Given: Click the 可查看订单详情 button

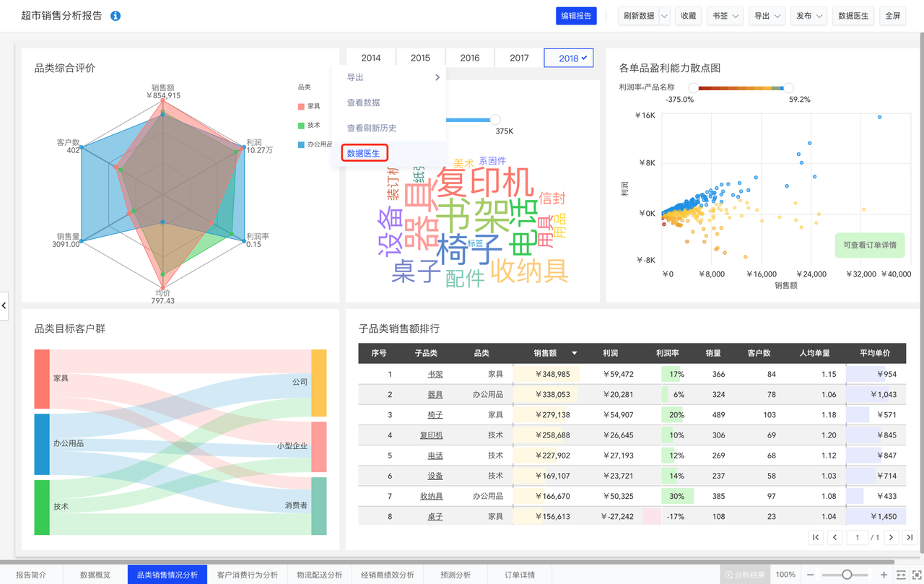Looking at the screenshot, I should [870, 245].
